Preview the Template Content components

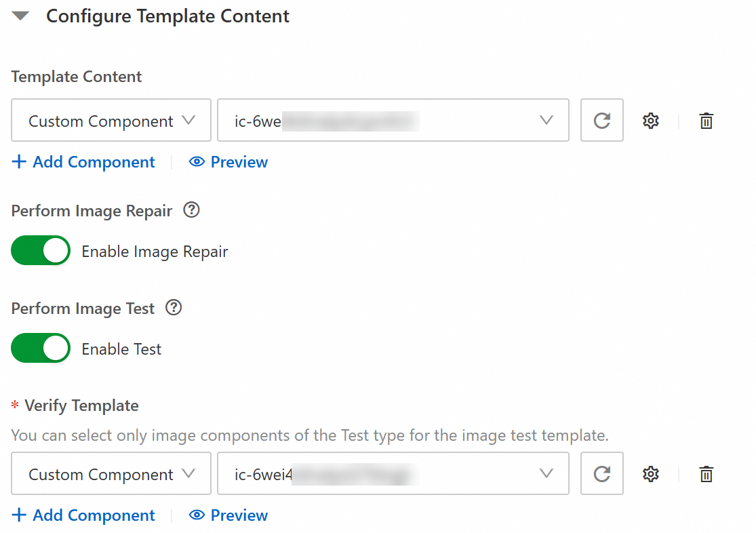click(x=229, y=162)
